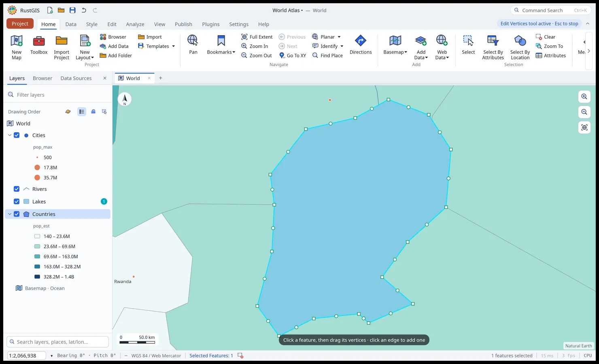The image size is (599, 364).
Task: Open the Analyze ribbon tab
Action: click(x=135, y=24)
